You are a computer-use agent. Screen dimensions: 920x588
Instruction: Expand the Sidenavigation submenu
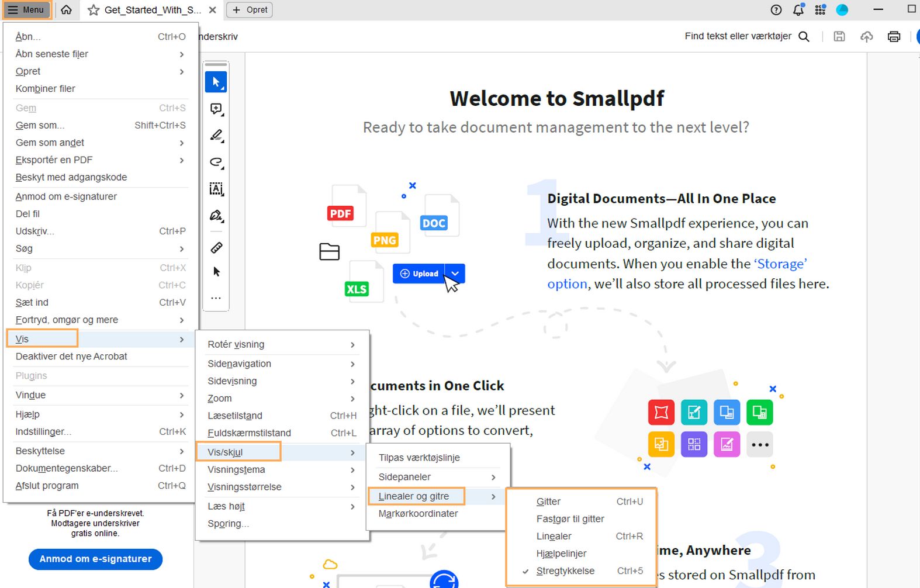[x=282, y=364]
